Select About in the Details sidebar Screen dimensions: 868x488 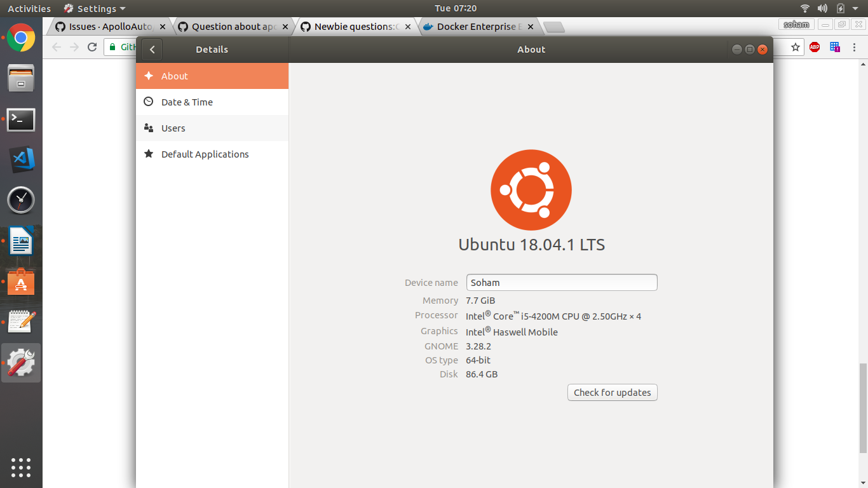pos(212,76)
